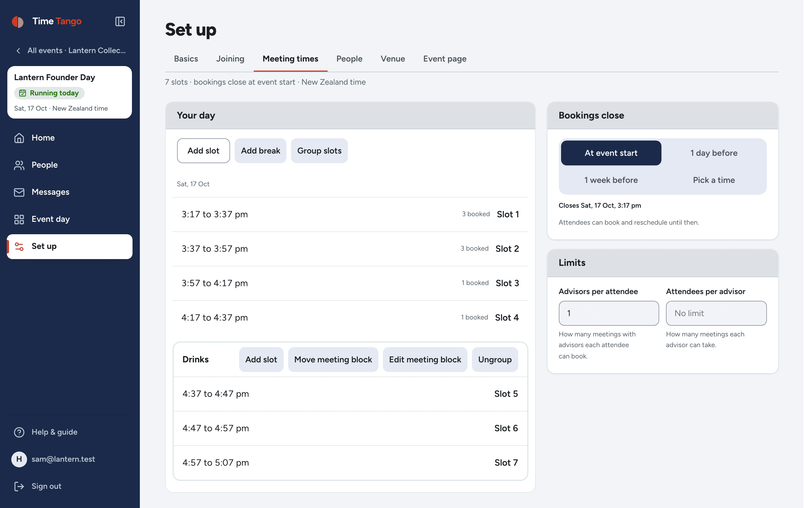The image size is (812, 508).
Task: Click Move meeting block button
Action: click(333, 360)
